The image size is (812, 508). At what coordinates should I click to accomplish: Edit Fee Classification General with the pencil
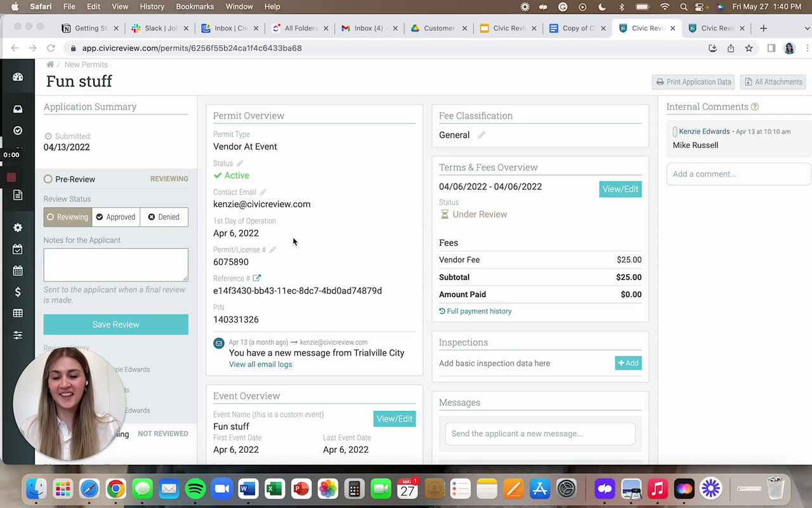point(481,135)
